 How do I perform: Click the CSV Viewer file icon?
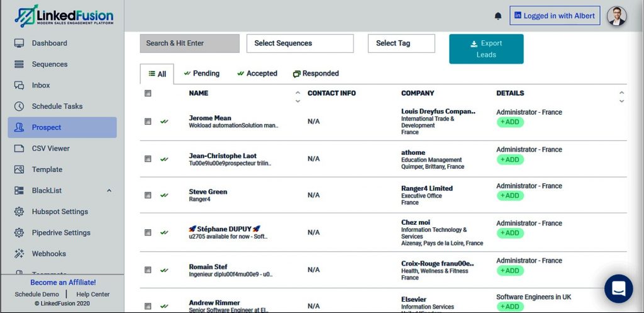click(x=19, y=149)
